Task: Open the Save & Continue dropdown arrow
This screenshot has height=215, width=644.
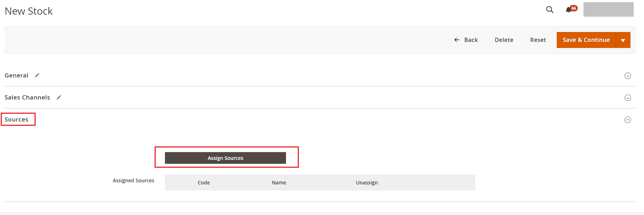Action: pyautogui.click(x=623, y=40)
